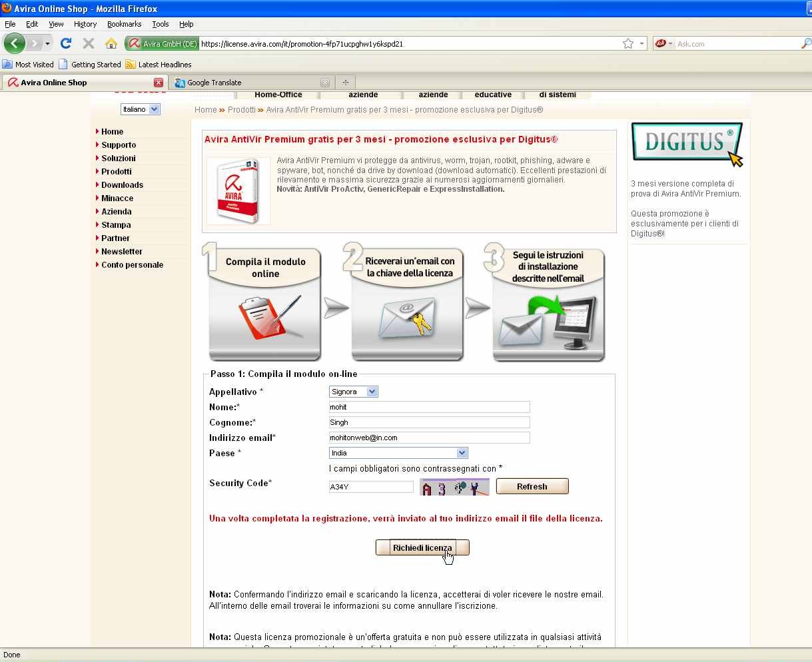This screenshot has height=662, width=812.
Task: Open the Ask.com search engine selector
Action: [663, 44]
